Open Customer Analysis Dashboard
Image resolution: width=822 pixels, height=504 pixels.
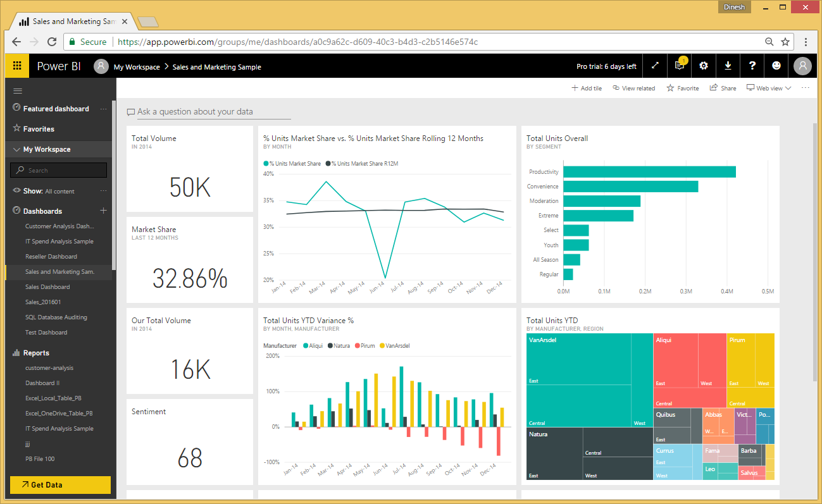pos(59,226)
